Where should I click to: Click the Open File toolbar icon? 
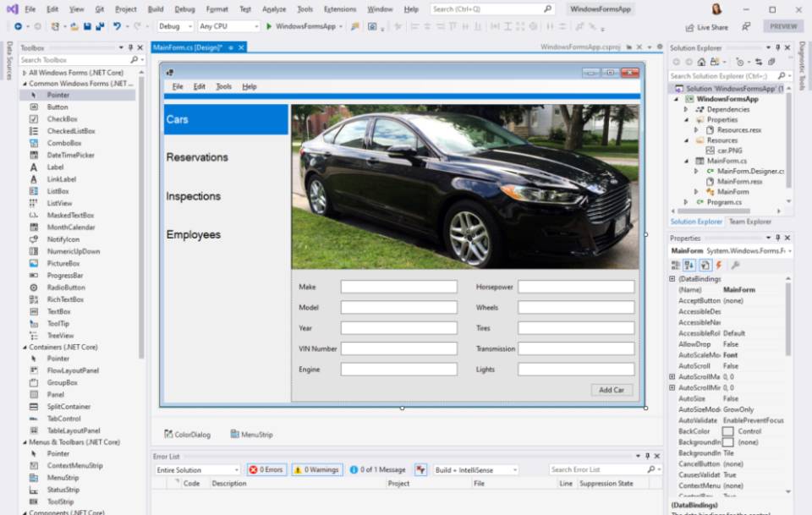74,26
